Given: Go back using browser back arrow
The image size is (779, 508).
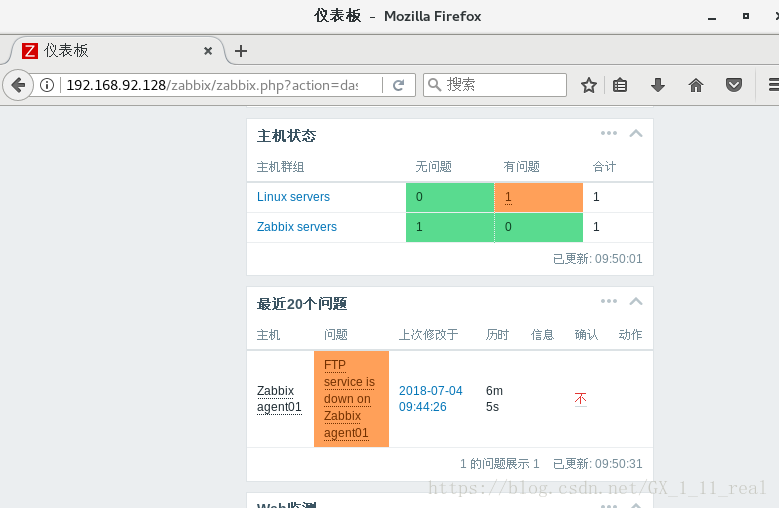Looking at the screenshot, I should tap(18, 85).
